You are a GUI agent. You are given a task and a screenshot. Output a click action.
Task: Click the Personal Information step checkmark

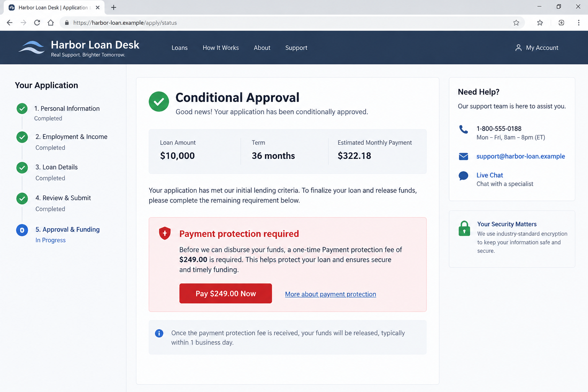(22, 109)
